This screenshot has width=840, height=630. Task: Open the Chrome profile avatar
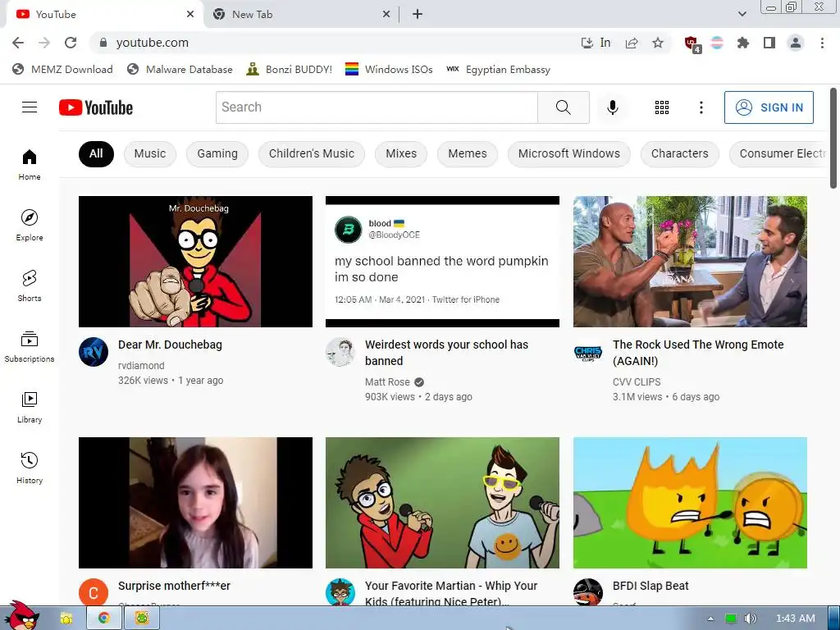click(x=796, y=43)
